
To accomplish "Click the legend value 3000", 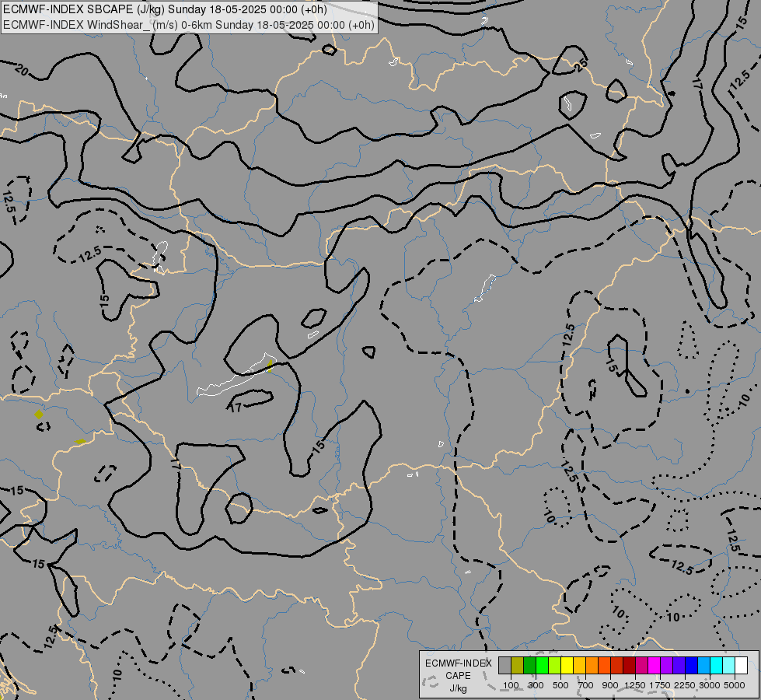I will [710, 685].
